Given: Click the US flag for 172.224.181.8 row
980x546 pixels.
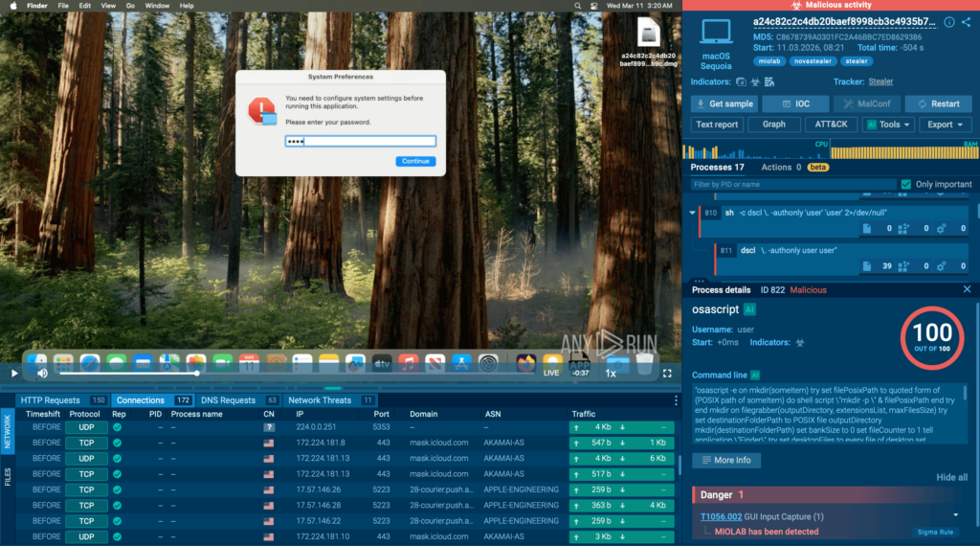Looking at the screenshot, I should [269, 443].
